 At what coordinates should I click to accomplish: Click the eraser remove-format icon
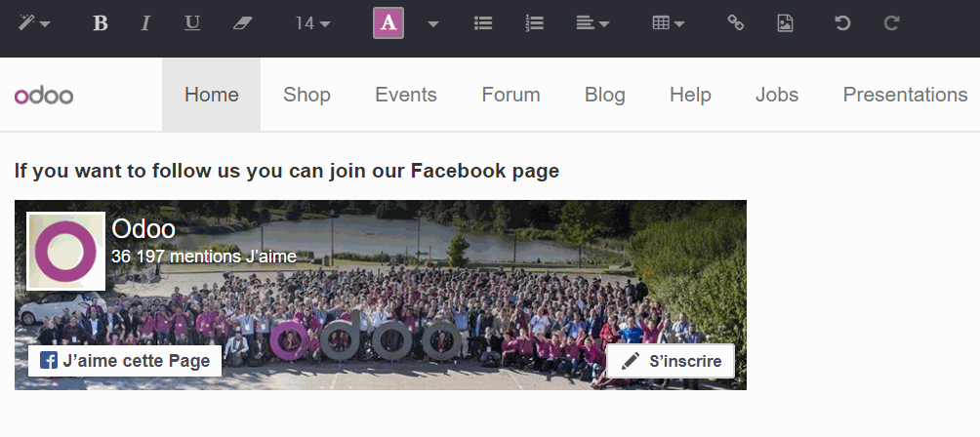pyautogui.click(x=242, y=23)
